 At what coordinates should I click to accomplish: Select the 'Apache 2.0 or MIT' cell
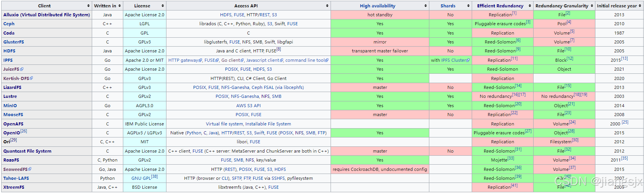144,60
